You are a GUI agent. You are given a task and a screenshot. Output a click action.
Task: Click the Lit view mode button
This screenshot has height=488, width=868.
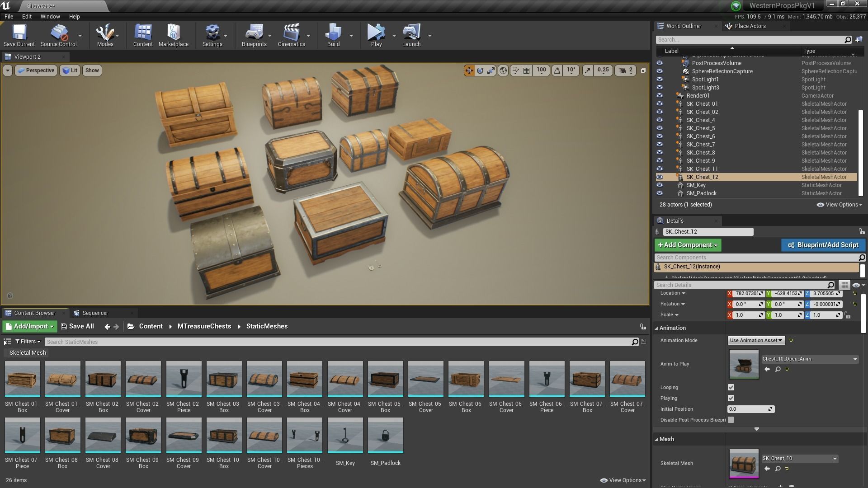70,70
